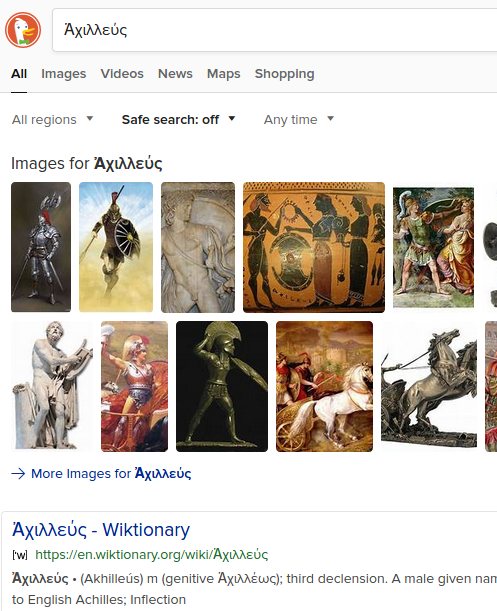This screenshot has width=497, height=611.
Task: Open the en.wiktionary.org URL link
Action: click(x=152, y=554)
